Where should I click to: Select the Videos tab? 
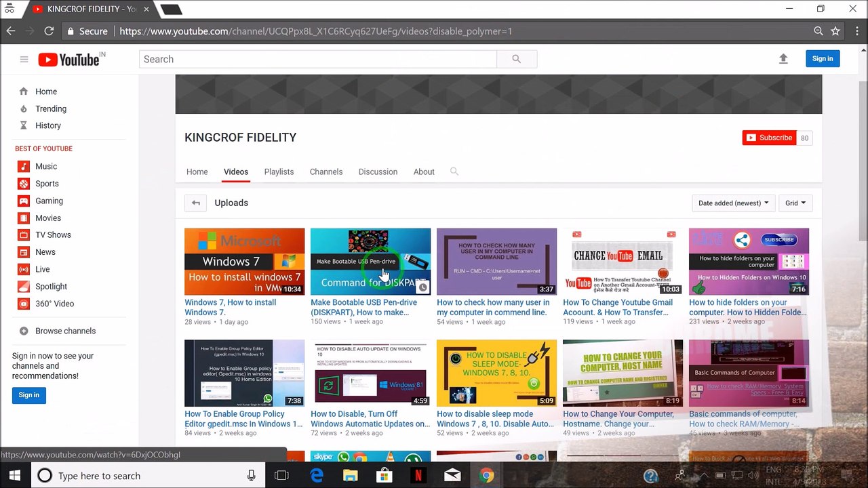tap(236, 171)
